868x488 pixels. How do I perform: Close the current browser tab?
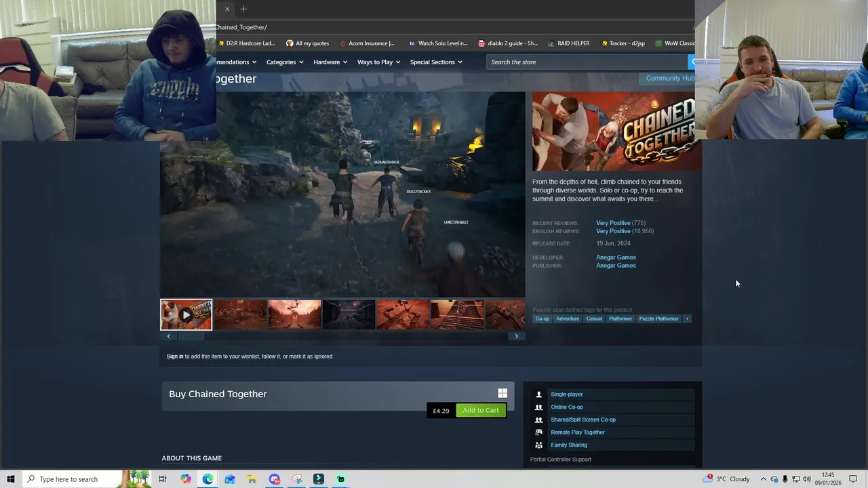click(x=227, y=9)
